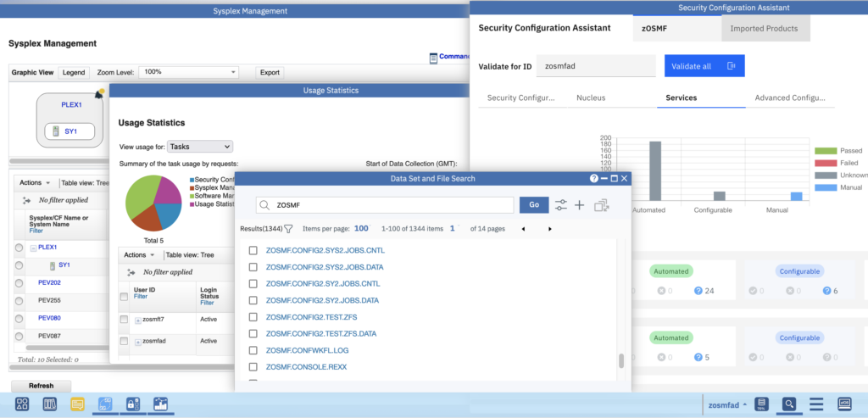Click the plus icon beside Go button
The image size is (868, 418).
click(580, 205)
